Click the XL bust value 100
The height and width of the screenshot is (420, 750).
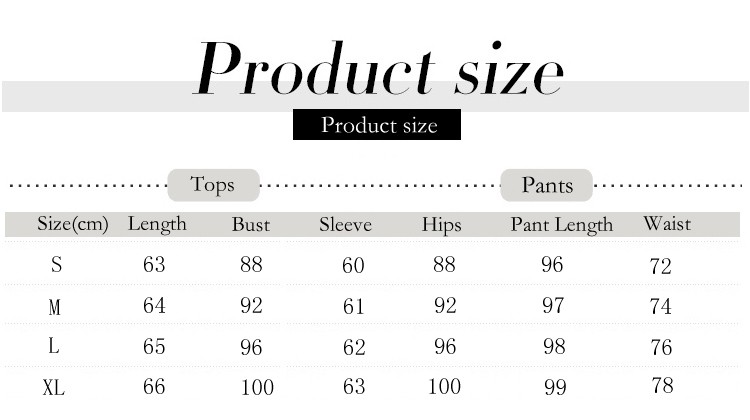[257, 387]
